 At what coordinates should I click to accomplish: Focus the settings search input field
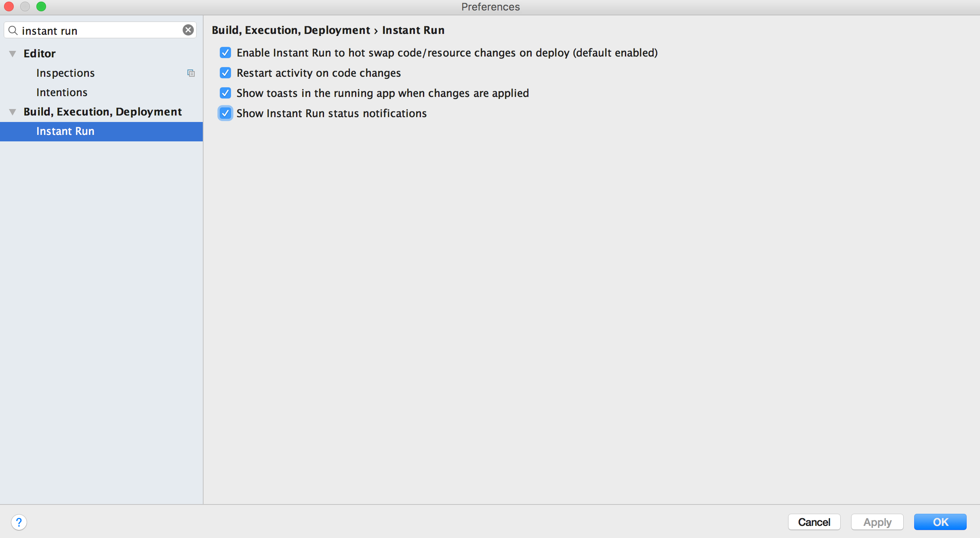tap(100, 30)
